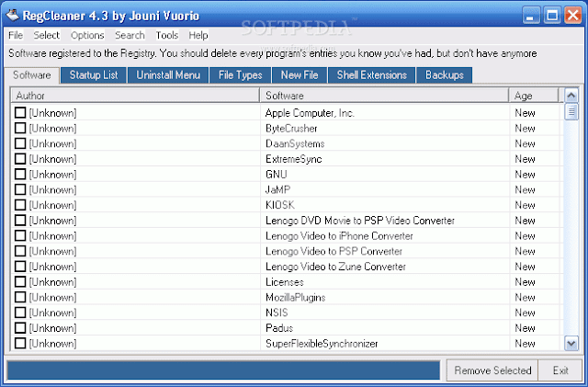Switch to the Software tab
The width and height of the screenshot is (588, 387).
[32, 75]
